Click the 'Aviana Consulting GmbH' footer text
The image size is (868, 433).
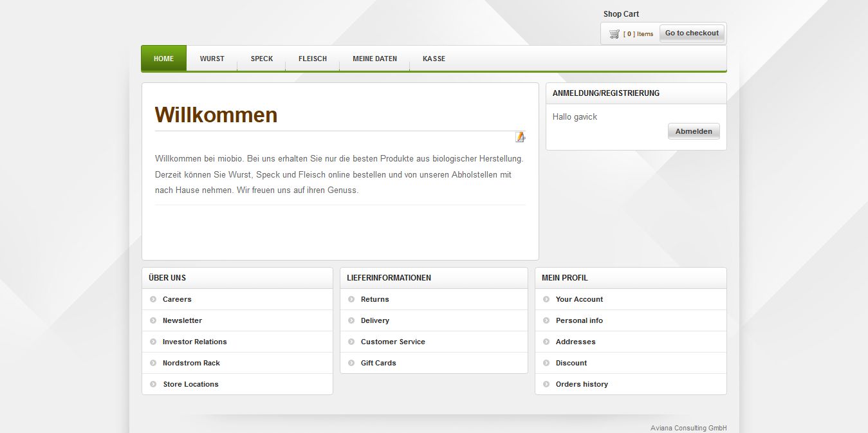coord(688,428)
